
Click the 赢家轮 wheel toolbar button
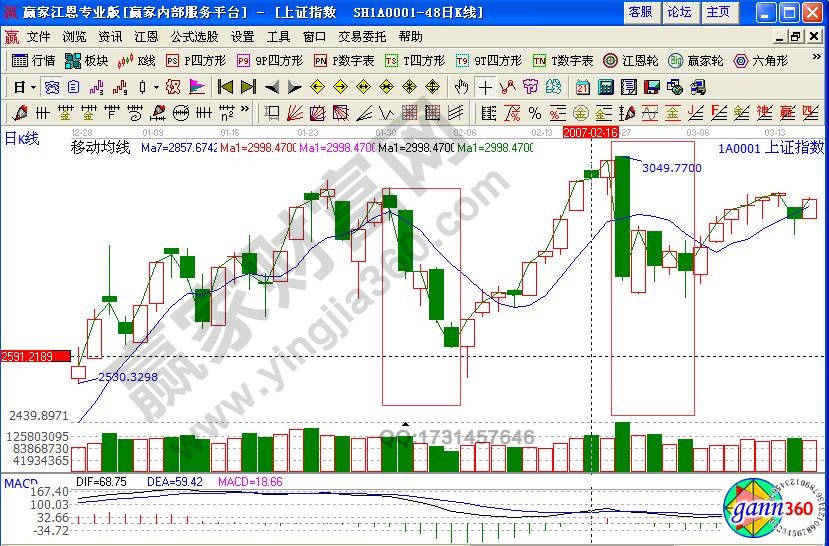699,60
